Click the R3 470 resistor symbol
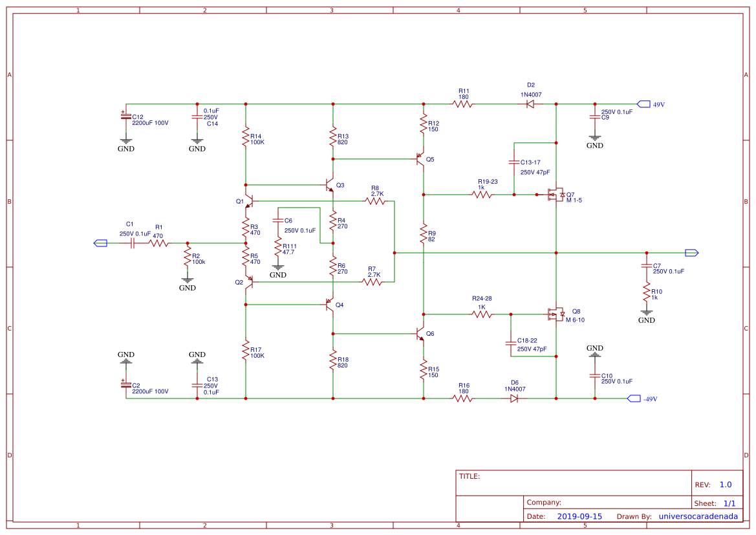756x535 pixels. (246, 227)
